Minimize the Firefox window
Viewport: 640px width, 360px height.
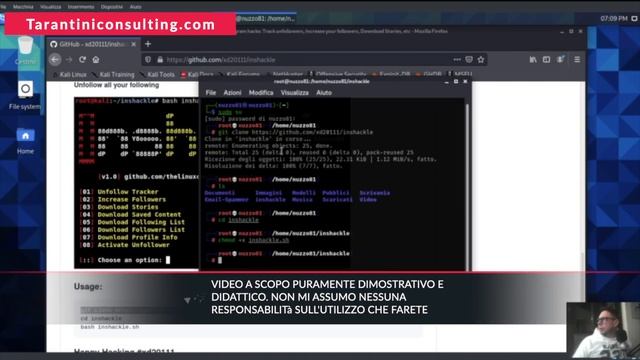(x=562, y=31)
